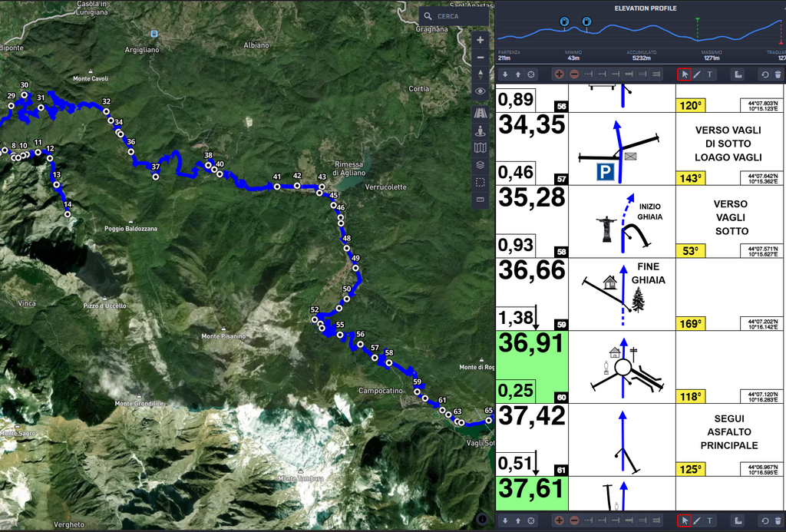Click note SEGUI ASFALTO PRINCIPALE
This screenshot has width=786, height=532.
pyautogui.click(x=729, y=432)
